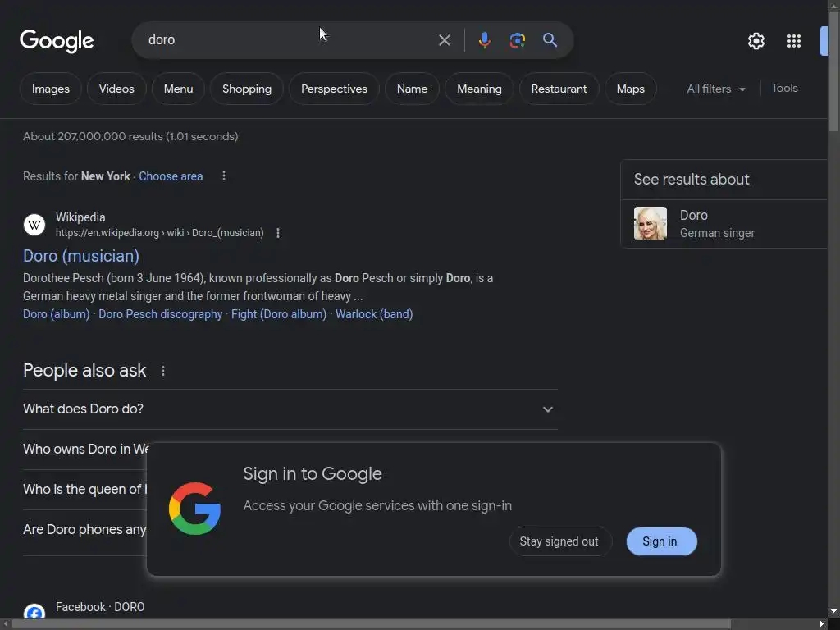Select the Name filter chip
Image resolution: width=840 pixels, height=630 pixels.
coord(412,89)
